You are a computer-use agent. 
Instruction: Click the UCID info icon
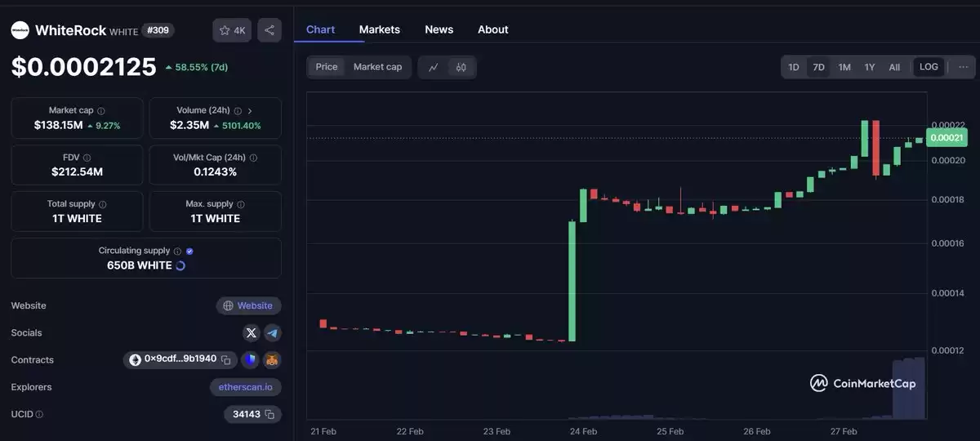pyautogui.click(x=39, y=414)
